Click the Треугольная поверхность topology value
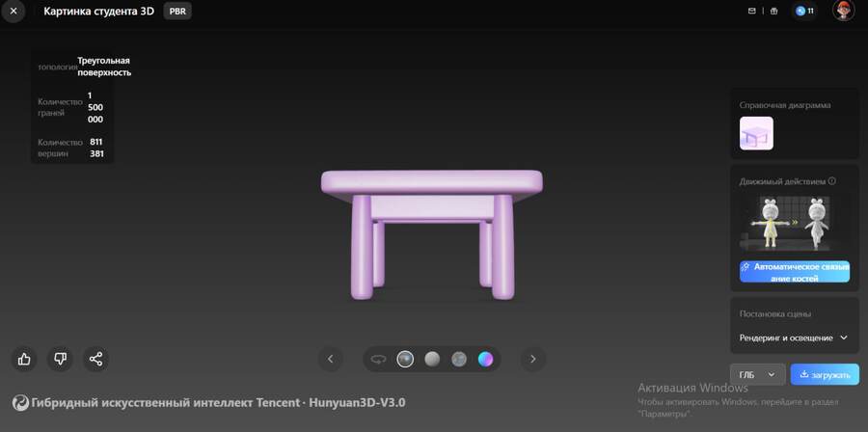 coord(104,67)
